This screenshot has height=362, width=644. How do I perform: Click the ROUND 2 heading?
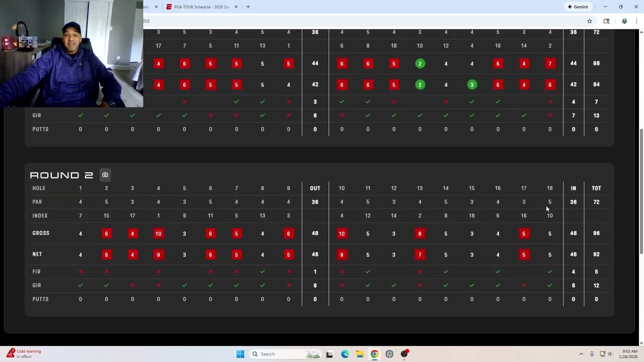pyautogui.click(x=61, y=175)
